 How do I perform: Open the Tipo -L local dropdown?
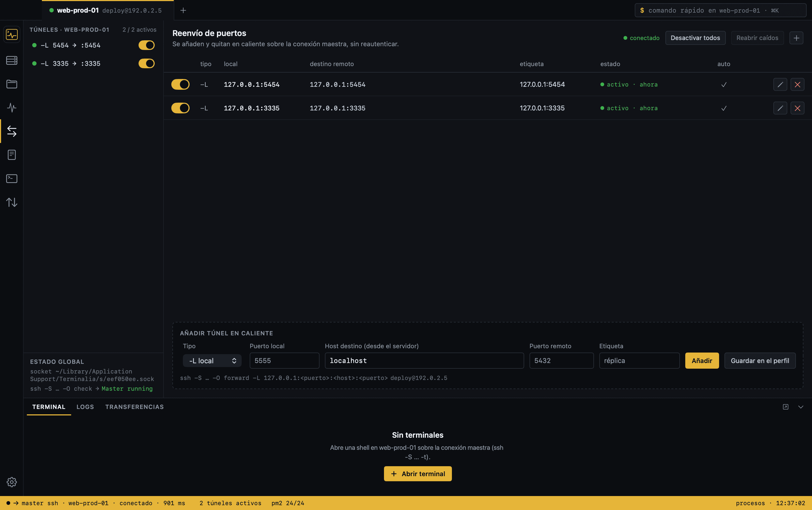pos(212,361)
